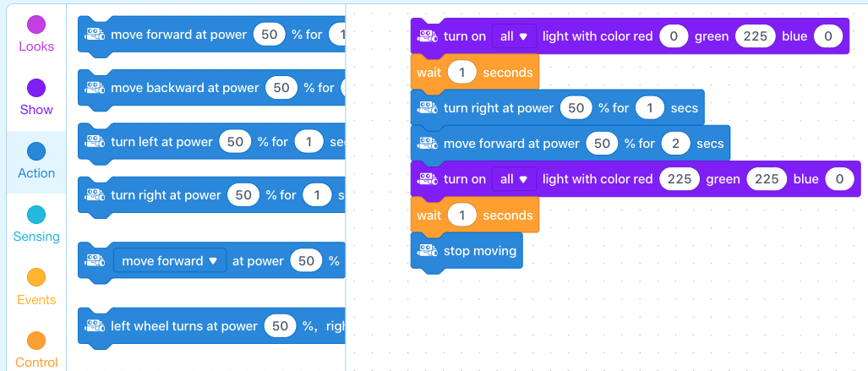Edit the 2 secs field in move forward block
868x371 pixels.
tap(675, 144)
